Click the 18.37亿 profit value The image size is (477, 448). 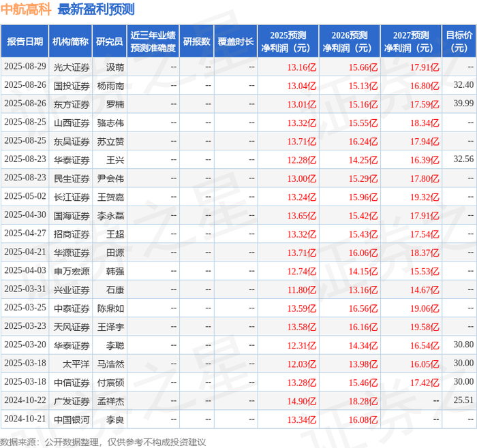[x=425, y=253]
